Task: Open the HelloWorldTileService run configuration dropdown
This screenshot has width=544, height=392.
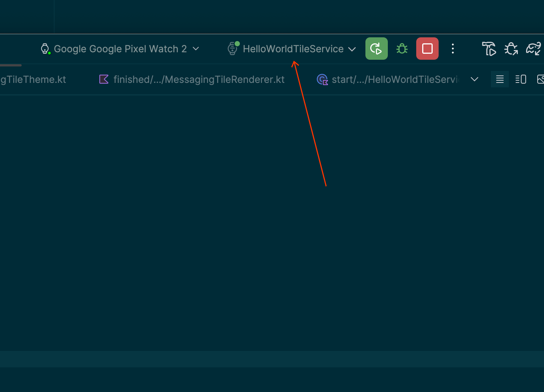Action: pyautogui.click(x=352, y=49)
